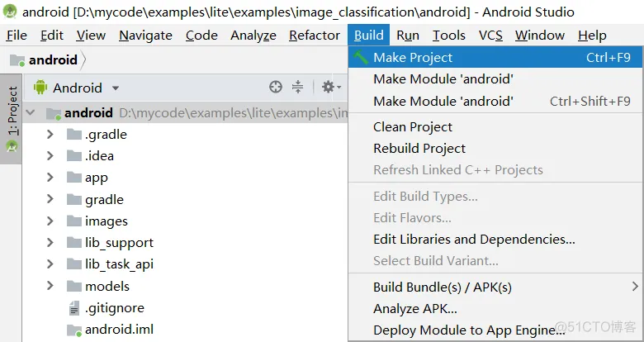The image size is (644, 342).
Task: Open Edit Libraries and Dependencies
Action: pos(495,240)
